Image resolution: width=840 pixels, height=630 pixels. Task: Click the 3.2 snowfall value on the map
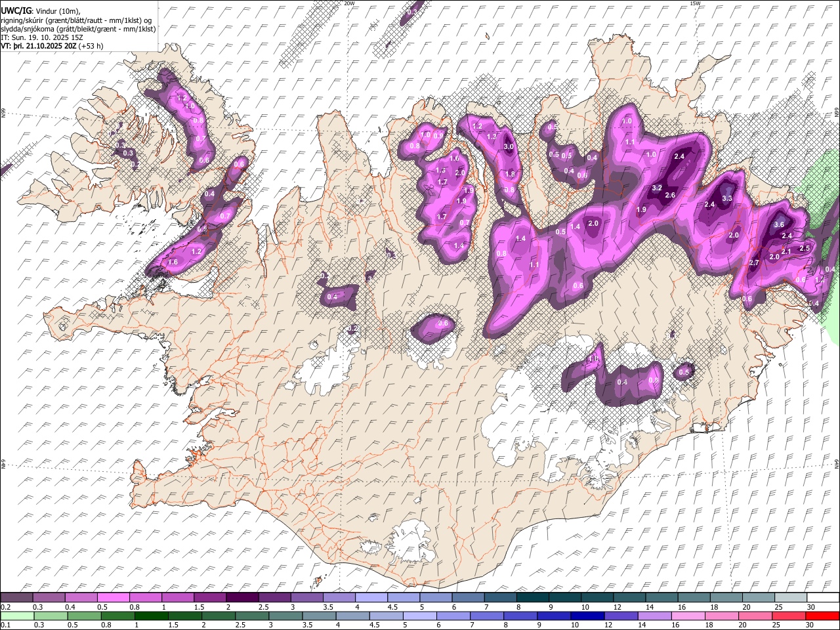(x=657, y=188)
